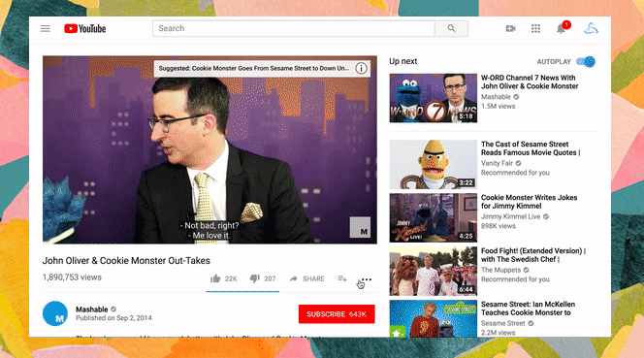Click the suggested Cookie Monster video card
The height and width of the screenshot is (358, 644).
[x=262, y=68]
